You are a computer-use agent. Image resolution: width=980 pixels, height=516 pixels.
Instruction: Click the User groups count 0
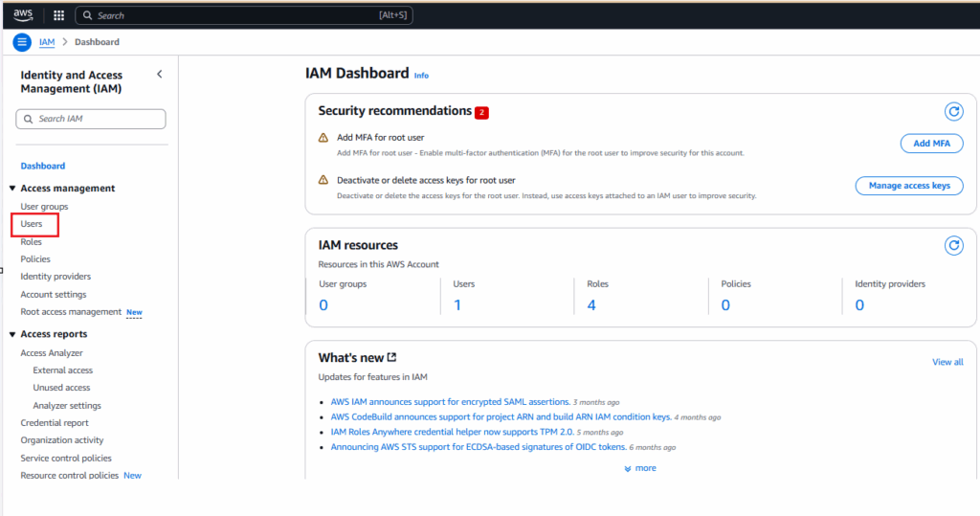click(x=323, y=305)
